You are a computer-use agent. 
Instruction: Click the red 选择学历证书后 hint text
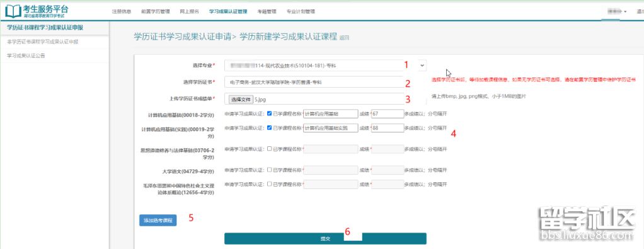[x=534, y=79]
